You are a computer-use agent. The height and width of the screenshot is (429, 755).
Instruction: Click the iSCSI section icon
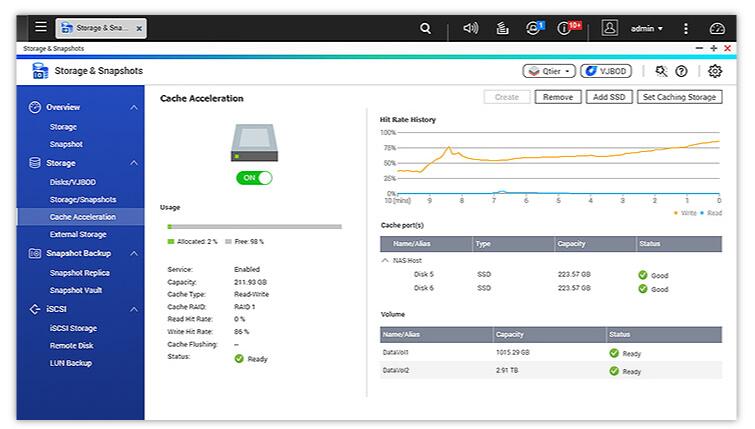click(x=35, y=309)
